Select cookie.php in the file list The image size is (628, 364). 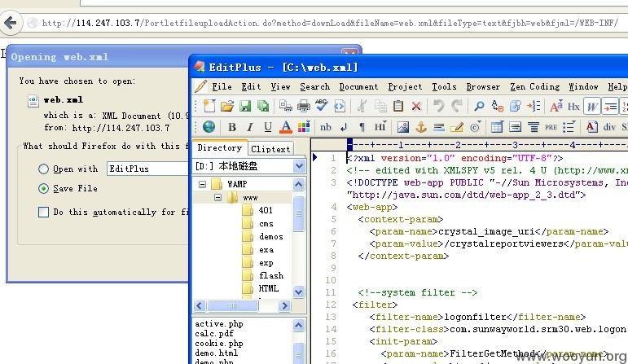point(218,343)
